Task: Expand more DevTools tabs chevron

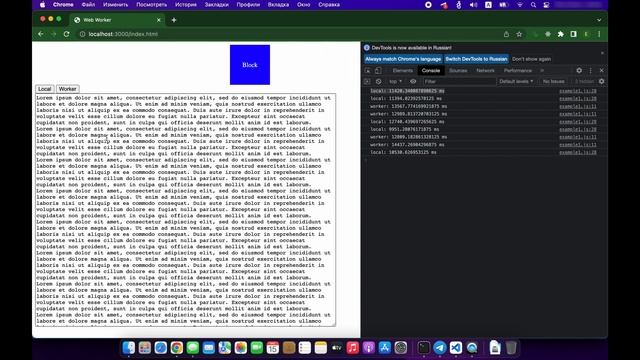Action: coord(542,71)
